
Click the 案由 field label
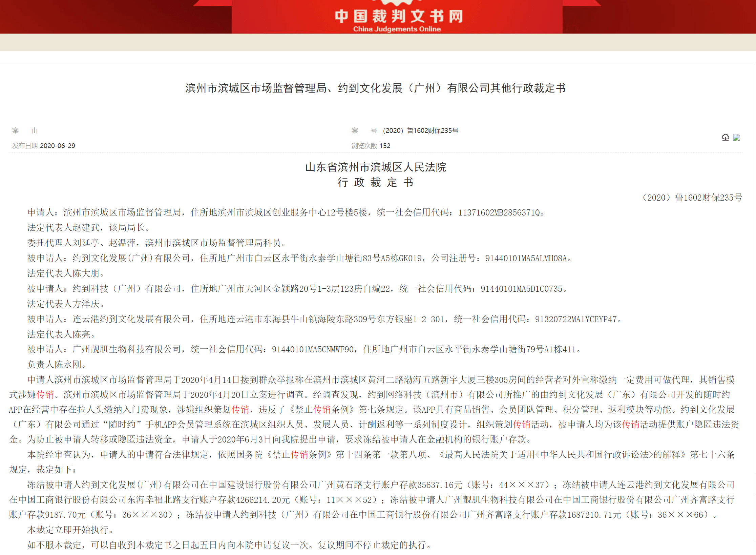(24, 130)
